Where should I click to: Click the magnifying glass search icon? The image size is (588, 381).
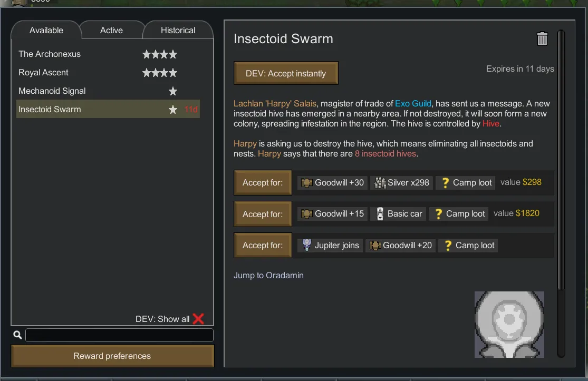[x=17, y=335]
